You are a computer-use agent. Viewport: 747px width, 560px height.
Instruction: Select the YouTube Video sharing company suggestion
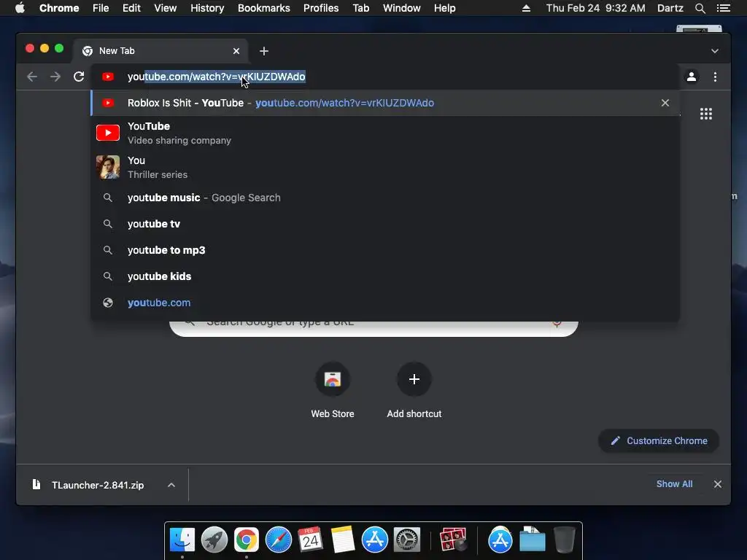385,133
